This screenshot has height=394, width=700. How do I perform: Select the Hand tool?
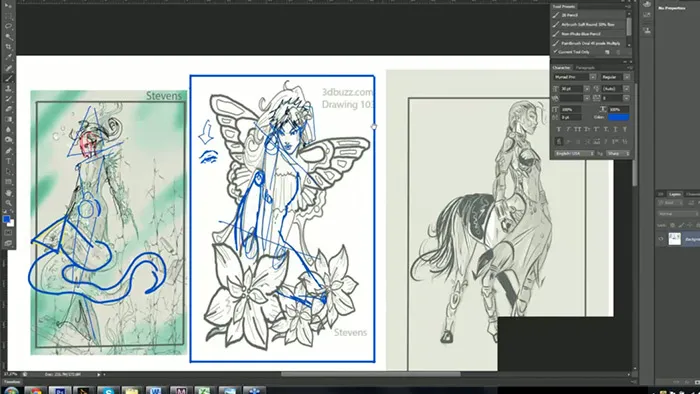(x=8, y=193)
